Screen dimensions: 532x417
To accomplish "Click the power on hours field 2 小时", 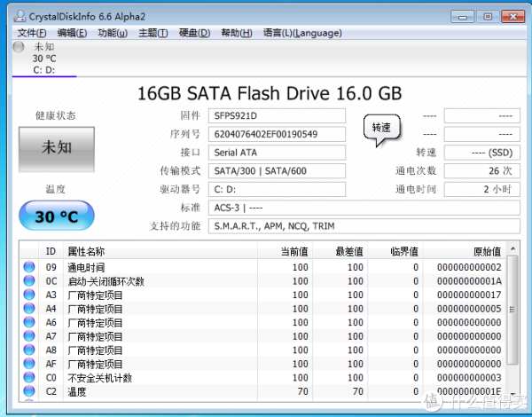I will pos(482,189).
